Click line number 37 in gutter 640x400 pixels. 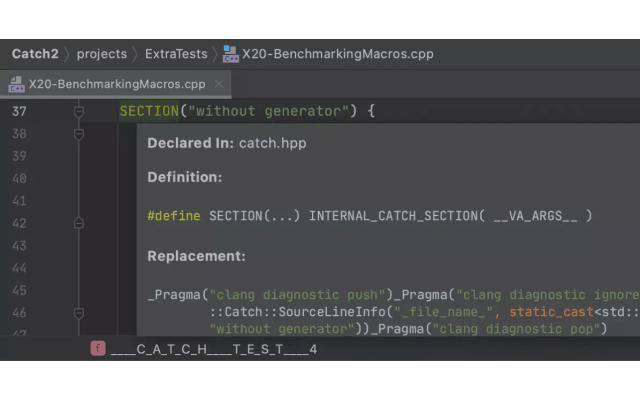19,111
